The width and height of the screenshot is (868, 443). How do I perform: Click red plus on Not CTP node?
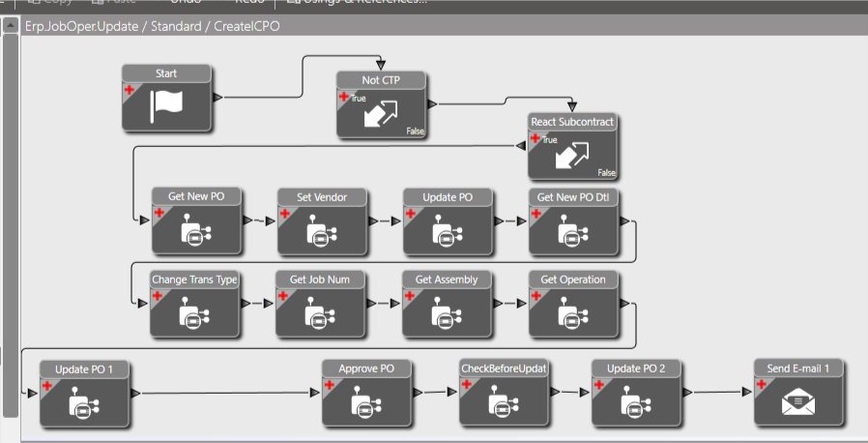coord(344,97)
